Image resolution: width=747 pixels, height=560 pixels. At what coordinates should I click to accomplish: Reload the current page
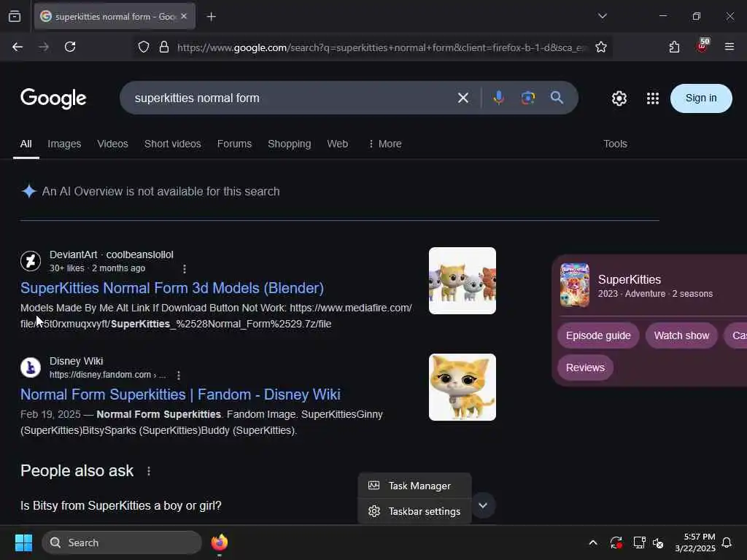pos(70,47)
